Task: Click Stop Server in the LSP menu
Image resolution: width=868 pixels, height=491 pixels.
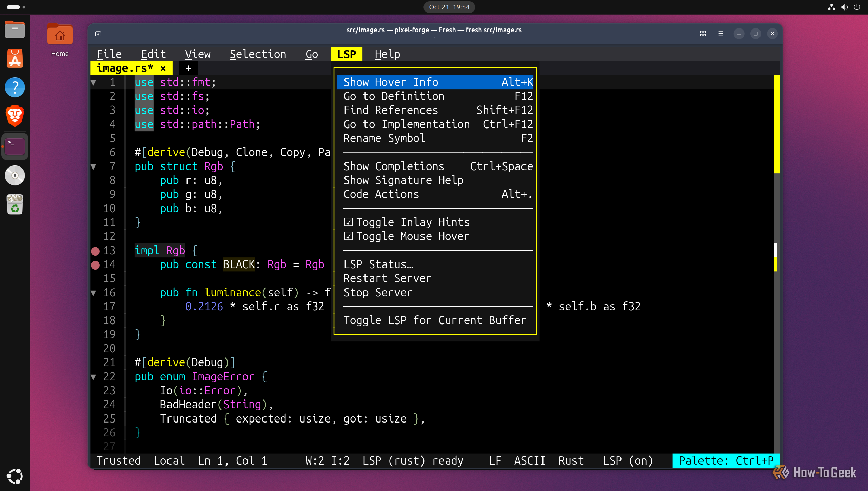Action: [x=435, y=292]
